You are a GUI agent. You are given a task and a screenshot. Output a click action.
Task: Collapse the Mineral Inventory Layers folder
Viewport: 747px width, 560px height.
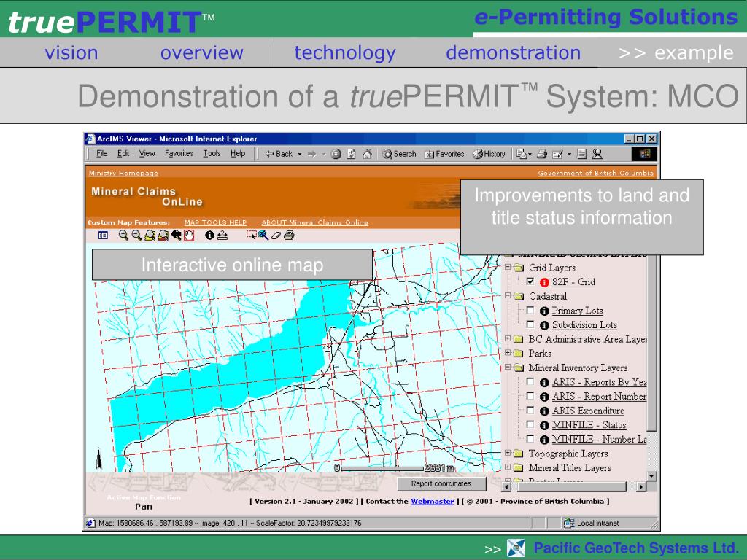tap(508, 367)
